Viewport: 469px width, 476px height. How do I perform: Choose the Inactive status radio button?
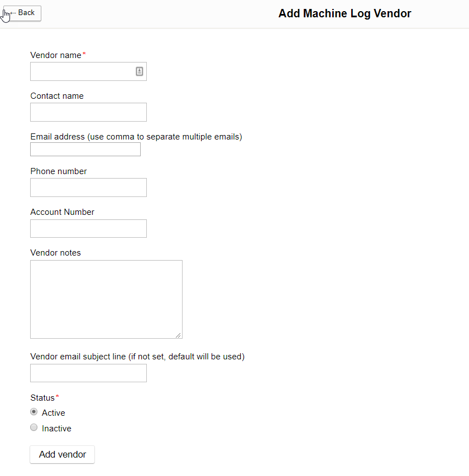tap(34, 428)
